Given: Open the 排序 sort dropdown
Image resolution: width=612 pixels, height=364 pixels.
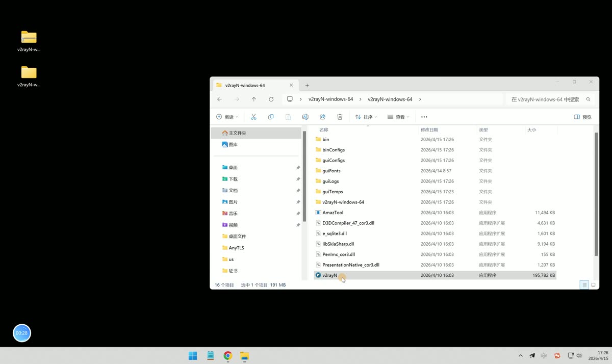Looking at the screenshot, I should coord(366,117).
